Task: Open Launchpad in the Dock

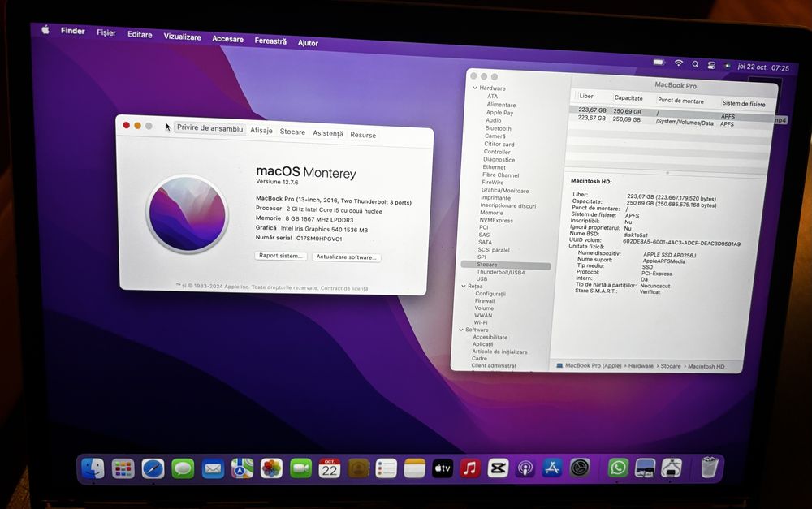Action: [123, 468]
